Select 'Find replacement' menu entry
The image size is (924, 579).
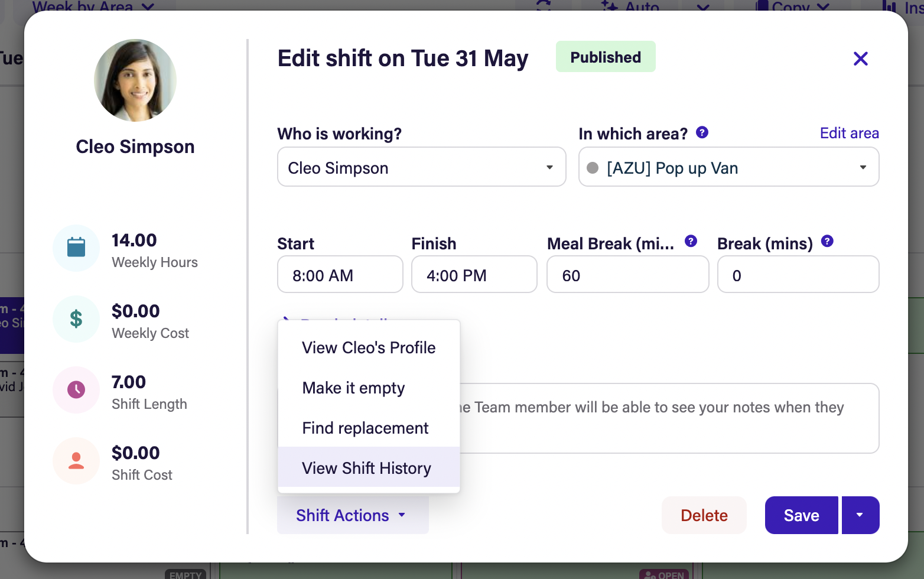(365, 428)
